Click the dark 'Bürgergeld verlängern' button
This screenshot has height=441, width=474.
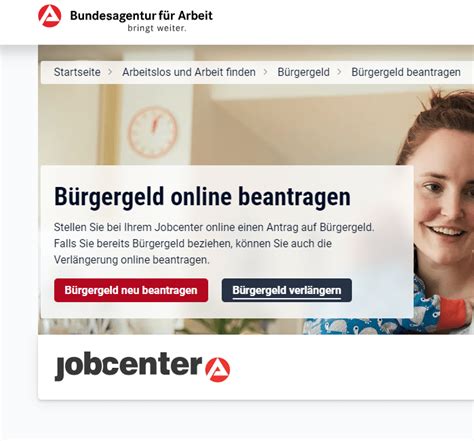point(287,290)
